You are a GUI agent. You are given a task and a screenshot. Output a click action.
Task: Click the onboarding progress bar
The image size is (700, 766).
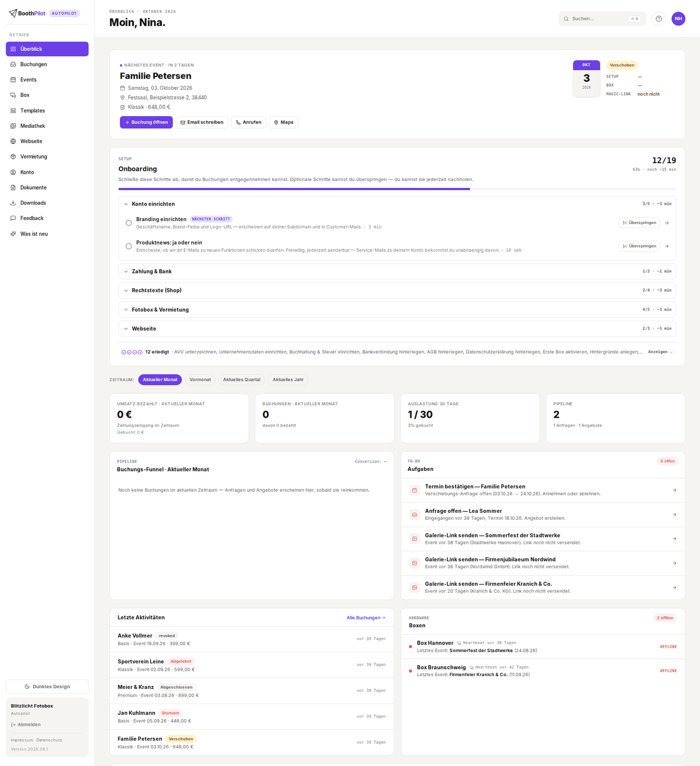(397, 189)
